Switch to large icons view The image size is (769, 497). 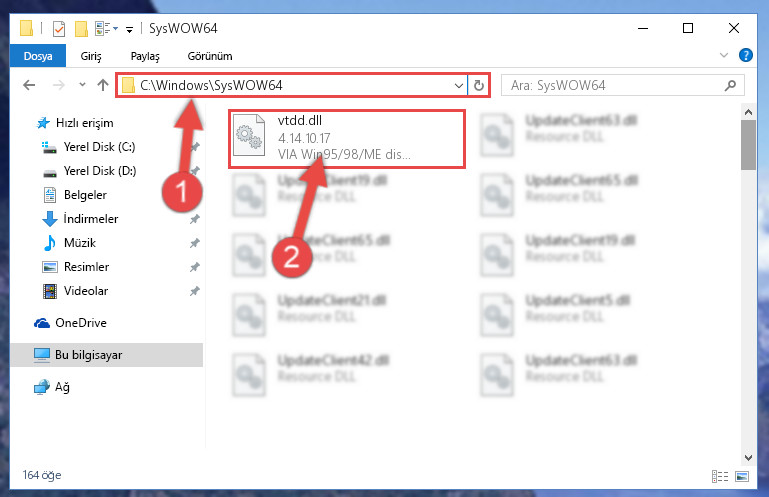pos(742,476)
